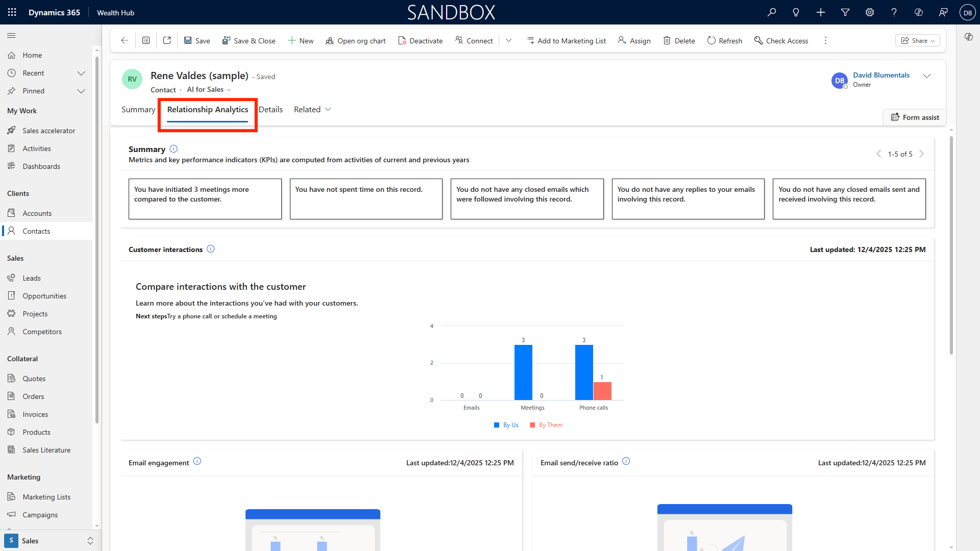Image resolution: width=980 pixels, height=551 pixels.
Task: Open the advanced find filter icon
Action: pyautogui.click(x=845, y=12)
